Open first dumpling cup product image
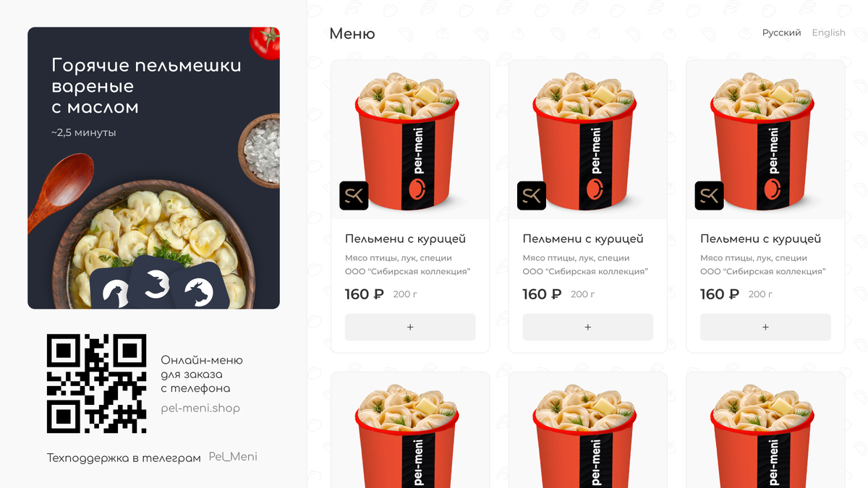This screenshot has width=868, height=488. pyautogui.click(x=410, y=140)
